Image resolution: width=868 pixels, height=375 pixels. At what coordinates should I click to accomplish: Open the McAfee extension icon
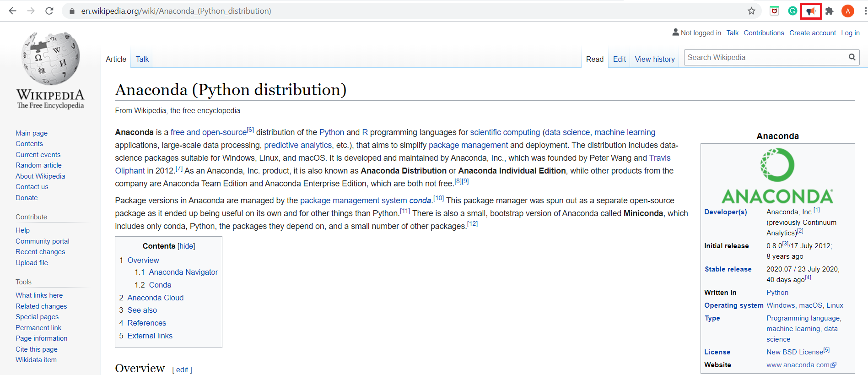tap(774, 11)
